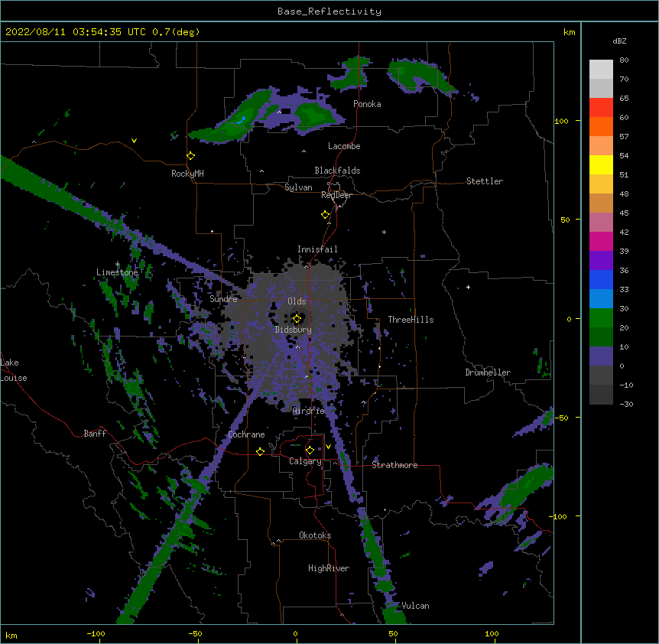Click the Sylvan label
Image resolution: width=659 pixels, height=644 pixels.
pyautogui.click(x=298, y=187)
